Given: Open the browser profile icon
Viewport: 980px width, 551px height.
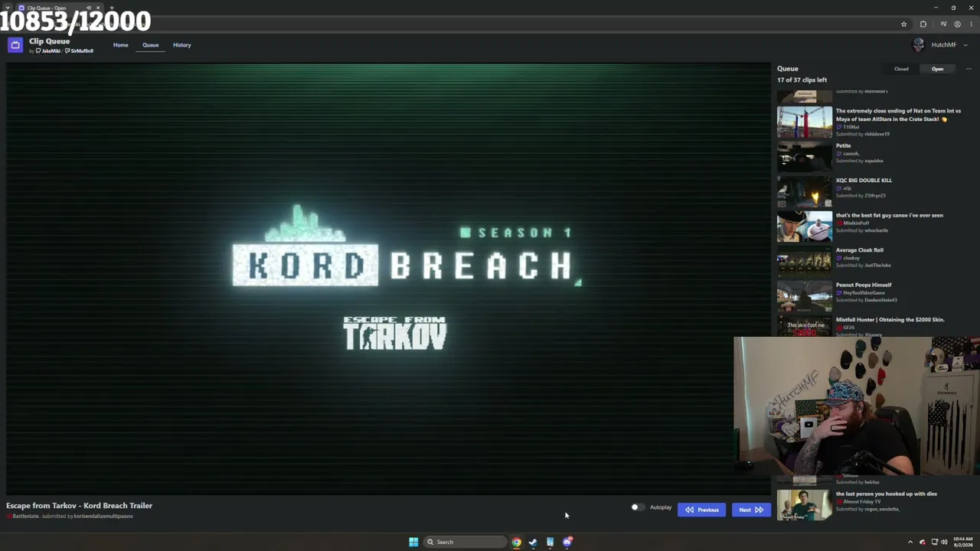Looking at the screenshot, I should tap(957, 24).
